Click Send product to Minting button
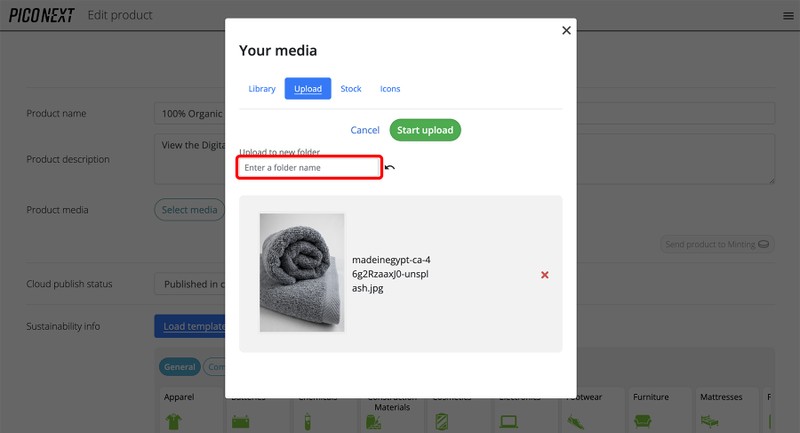 pyautogui.click(x=717, y=244)
